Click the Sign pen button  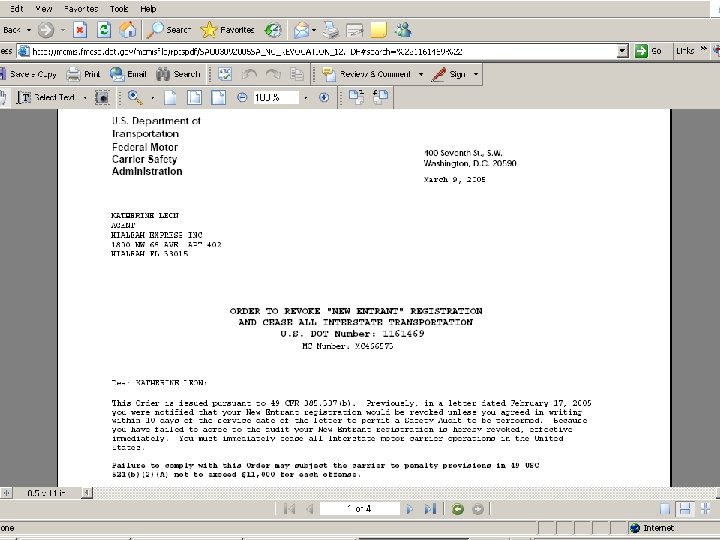(x=449, y=74)
